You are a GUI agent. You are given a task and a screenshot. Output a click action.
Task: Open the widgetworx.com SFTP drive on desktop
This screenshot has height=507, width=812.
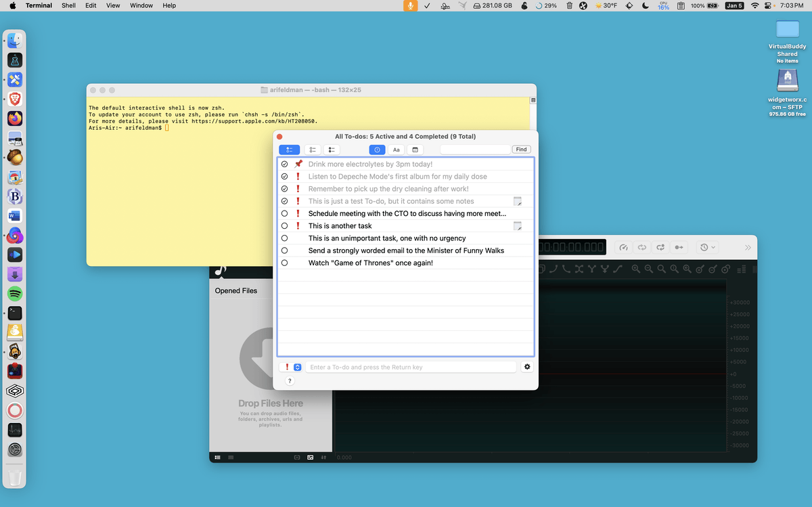pos(787,93)
